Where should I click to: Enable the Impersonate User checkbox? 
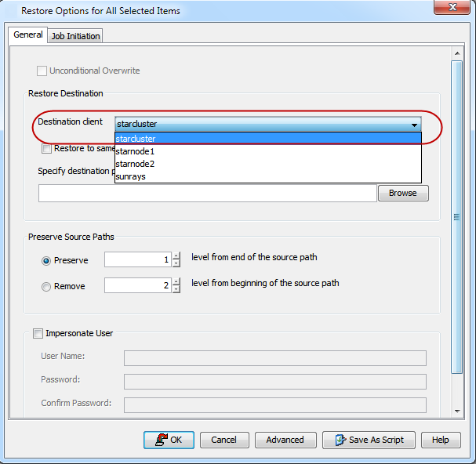pyautogui.click(x=38, y=334)
